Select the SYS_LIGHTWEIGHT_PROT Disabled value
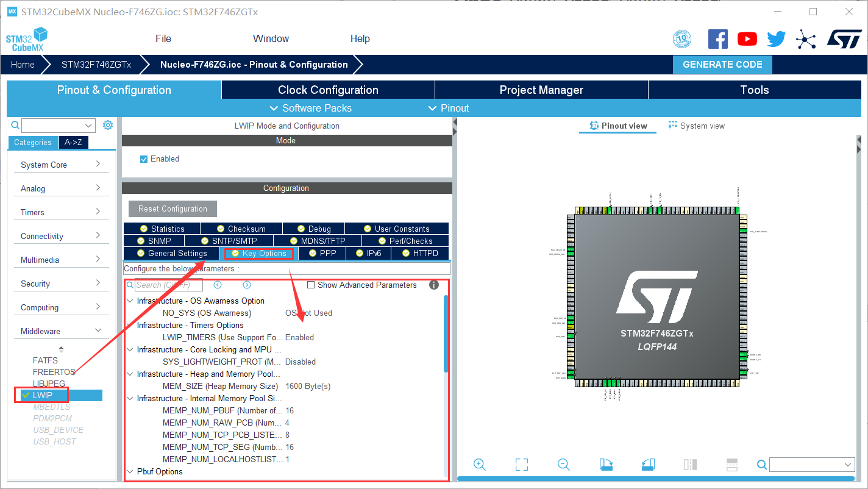Viewport: 868px width, 489px height. (x=301, y=362)
